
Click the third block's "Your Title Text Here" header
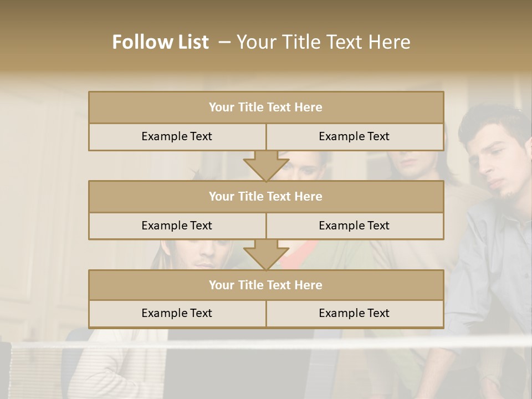265,285
